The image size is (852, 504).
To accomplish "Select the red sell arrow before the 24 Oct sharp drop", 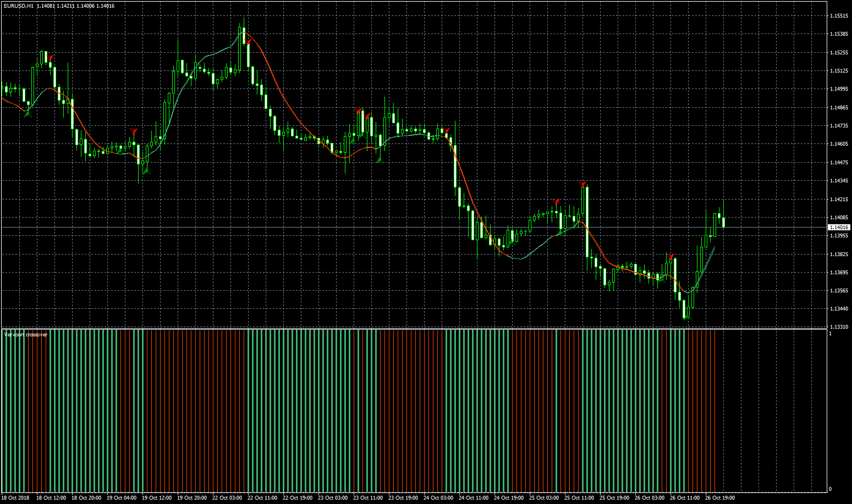I will point(447,131).
